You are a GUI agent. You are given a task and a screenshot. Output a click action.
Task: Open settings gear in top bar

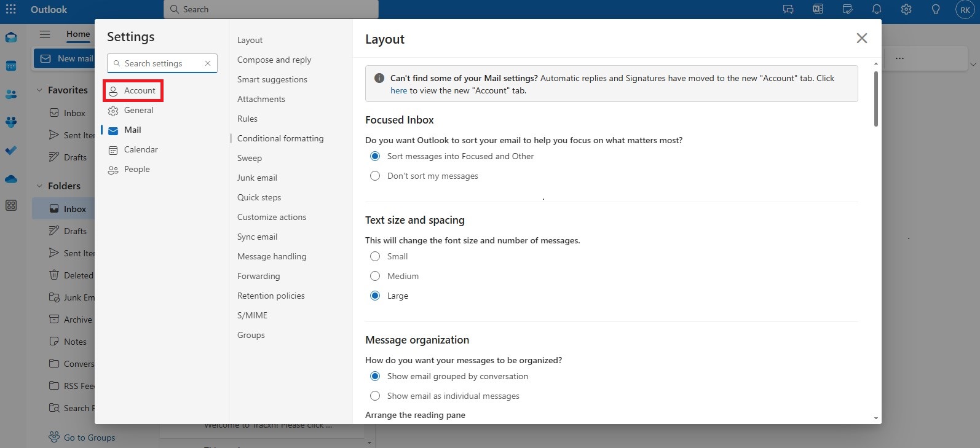[906, 9]
